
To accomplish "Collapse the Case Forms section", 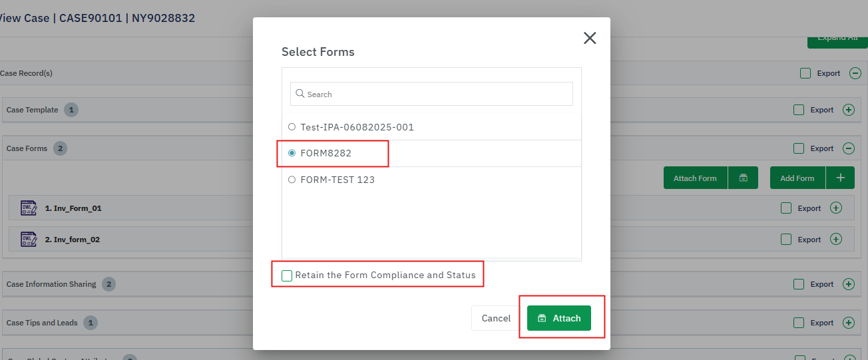I will pos(849,148).
